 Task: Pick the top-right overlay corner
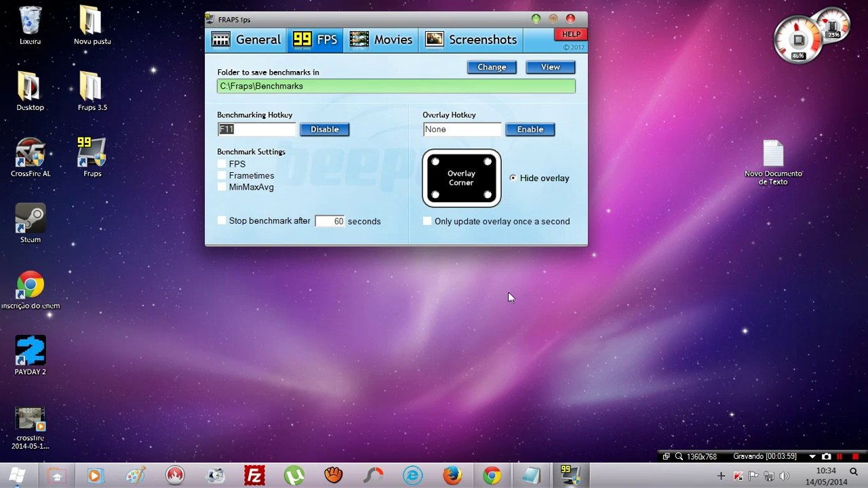coord(488,162)
